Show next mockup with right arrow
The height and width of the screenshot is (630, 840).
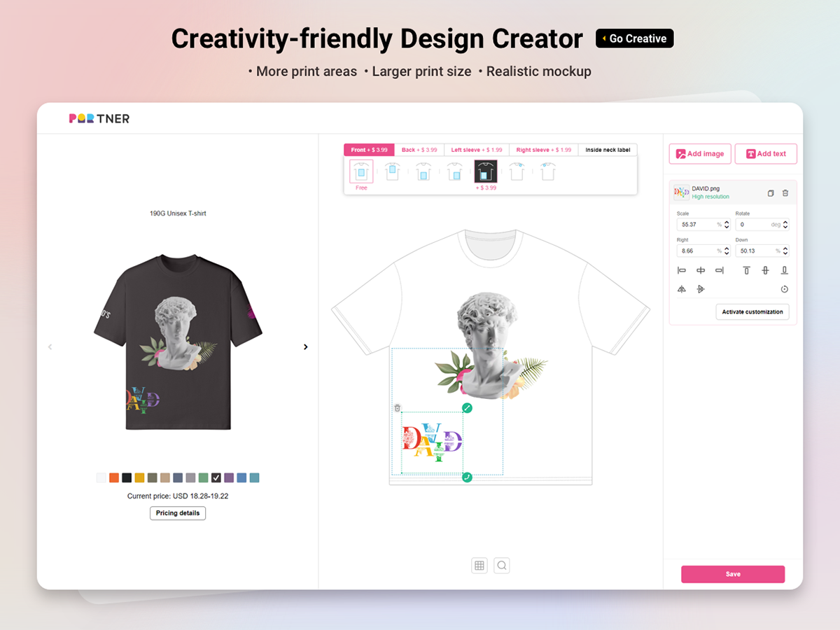pos(305,346)
